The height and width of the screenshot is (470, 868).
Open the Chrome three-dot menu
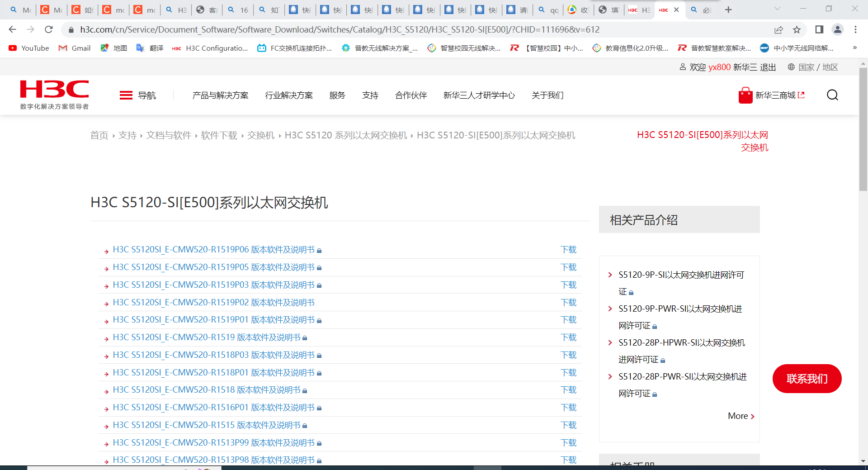[x=855, y=29]
